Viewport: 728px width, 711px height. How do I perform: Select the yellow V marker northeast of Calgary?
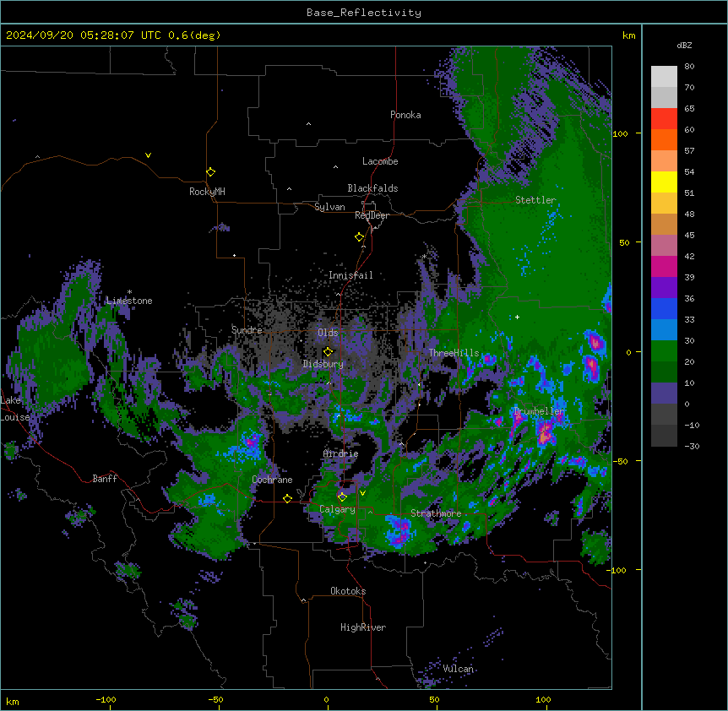pos(362,493)
